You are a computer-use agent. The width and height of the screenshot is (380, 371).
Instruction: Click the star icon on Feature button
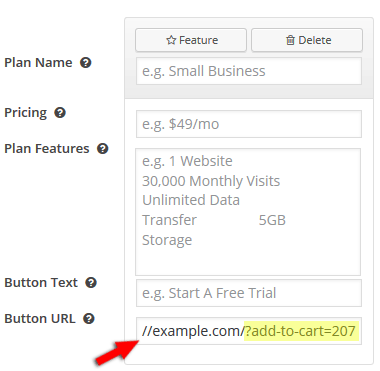171,40
